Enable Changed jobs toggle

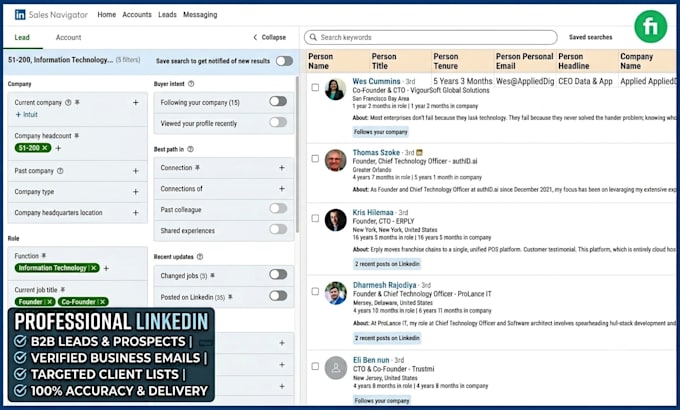pyautogui.click(x=278, y=275)
